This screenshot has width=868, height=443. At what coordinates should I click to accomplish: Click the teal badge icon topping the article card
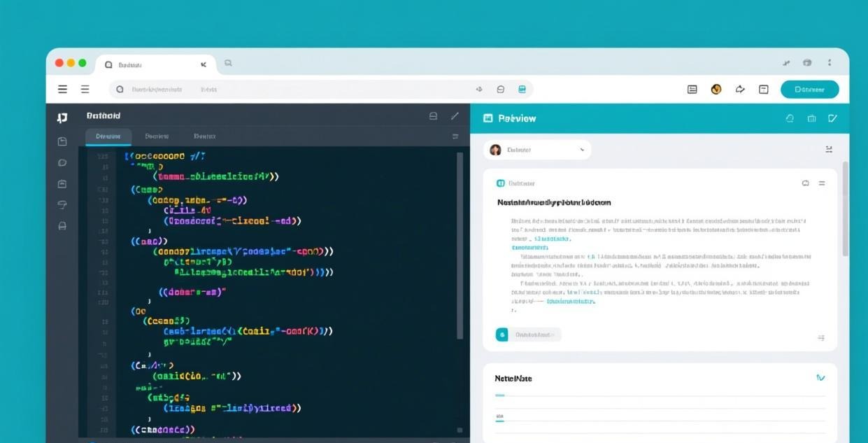coord(500,183)
